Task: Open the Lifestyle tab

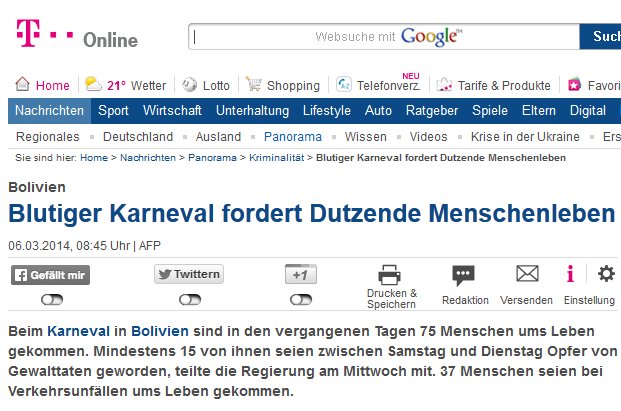Action: 327,110
